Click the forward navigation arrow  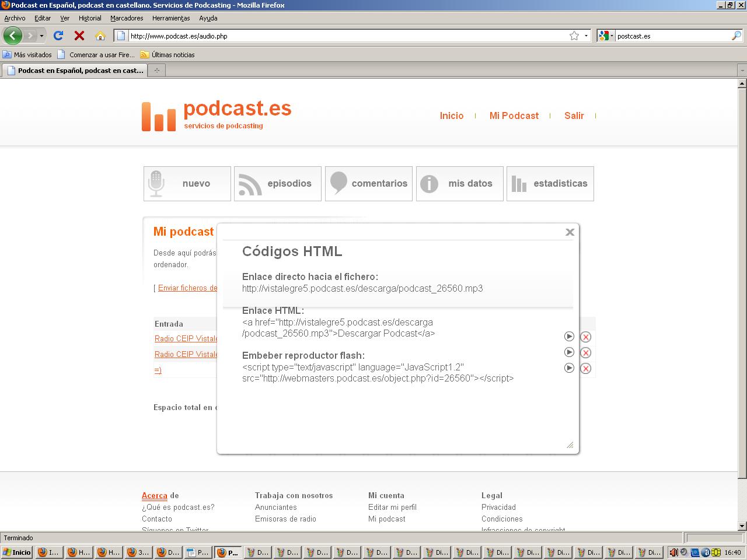click(x=30, y=36)
